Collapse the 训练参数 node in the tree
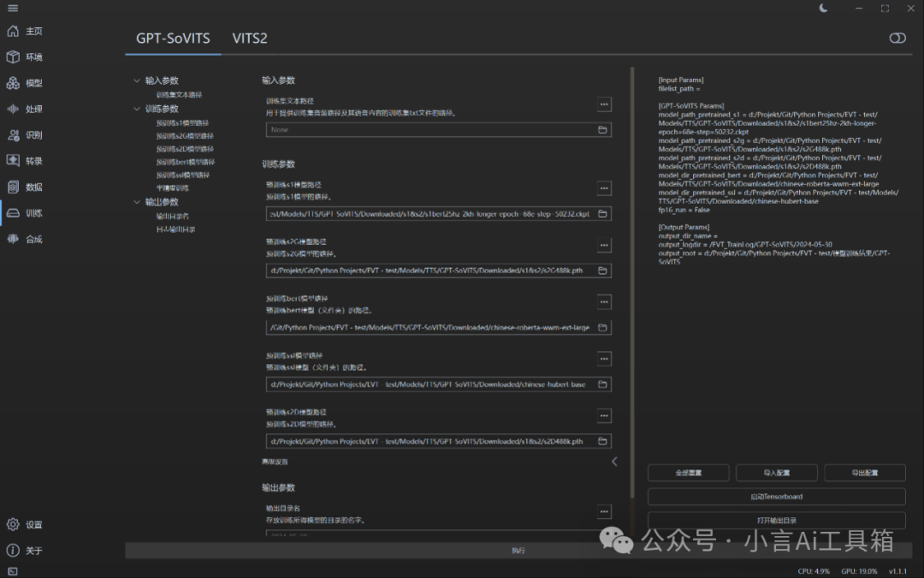The width and height of the screenshot is (924, 578). click(x=137, y=109)
